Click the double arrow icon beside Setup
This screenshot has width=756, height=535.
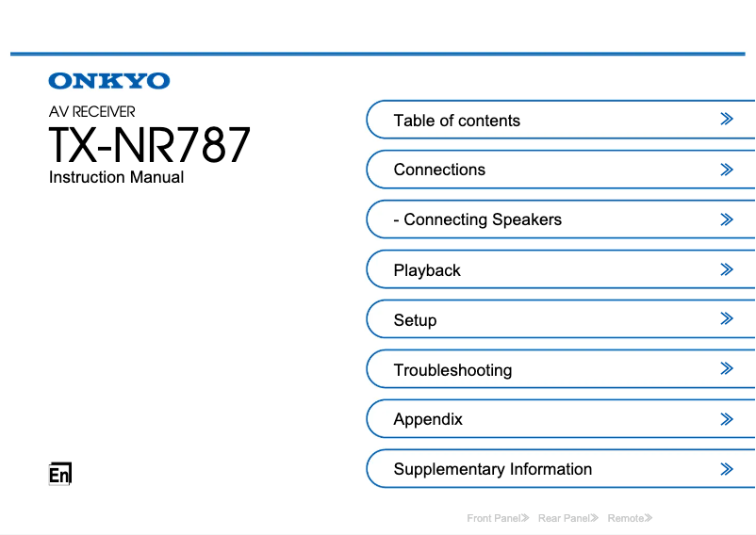pos(726,319)
